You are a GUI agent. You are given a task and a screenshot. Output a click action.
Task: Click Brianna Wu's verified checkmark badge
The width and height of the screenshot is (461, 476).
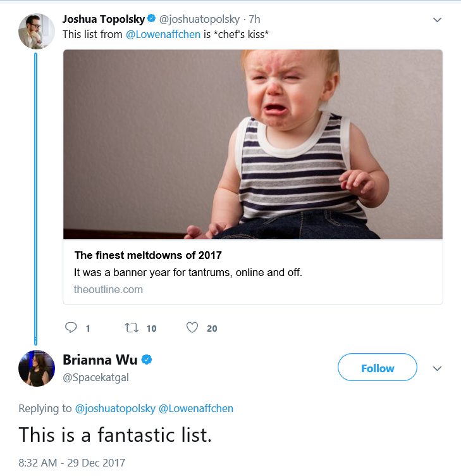click(x=147, y=360)
